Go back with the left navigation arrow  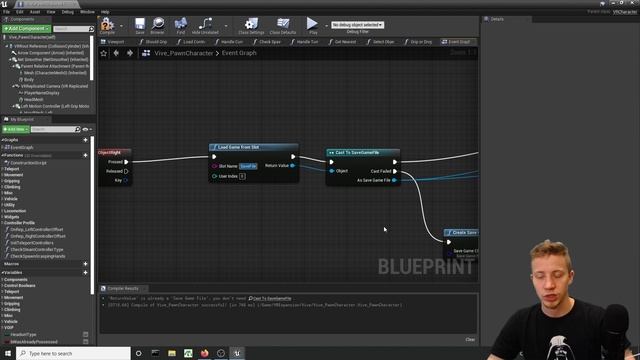(x=116, y=53)
